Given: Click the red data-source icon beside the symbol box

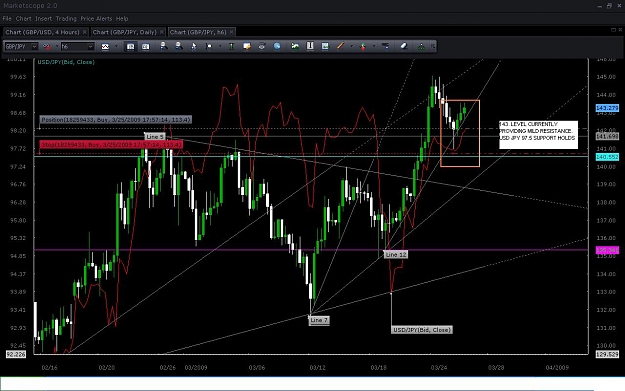Looking at the screenshot, I should tap(47, 47).
